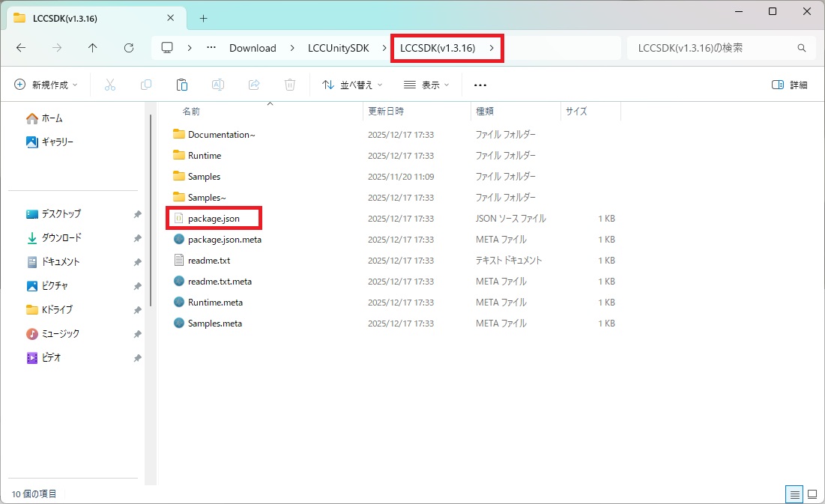Open a new tab with plus button
The width and height of the screenshot is (825, 504).
coord(203,19)
